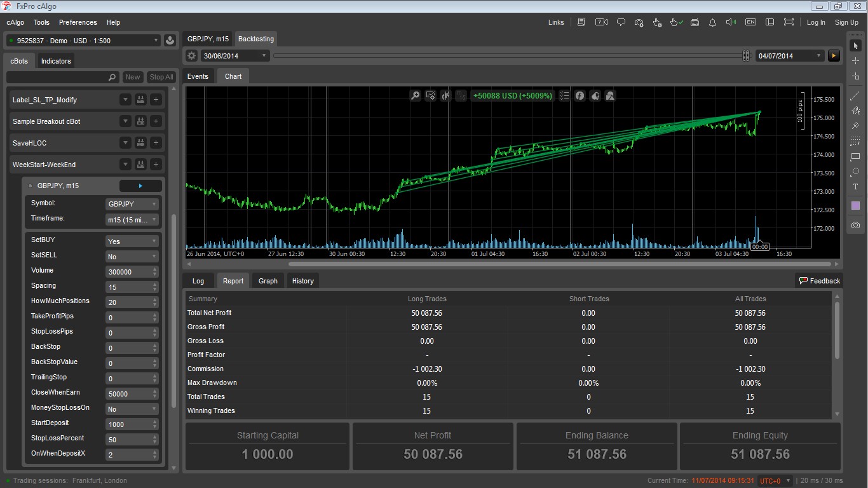Open build icon for SaveHLOC
The height and width of the screenshot is (488, 868).
click(x=140, y=143)
